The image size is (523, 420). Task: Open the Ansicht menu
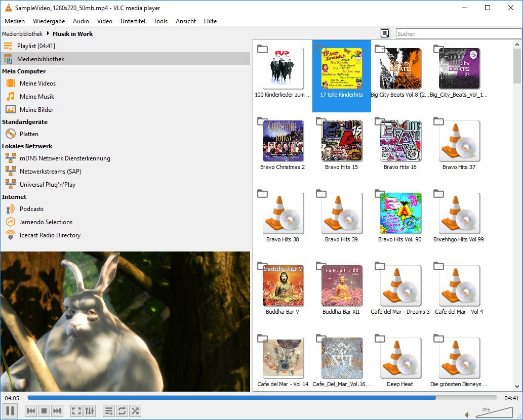pos(186,21)
